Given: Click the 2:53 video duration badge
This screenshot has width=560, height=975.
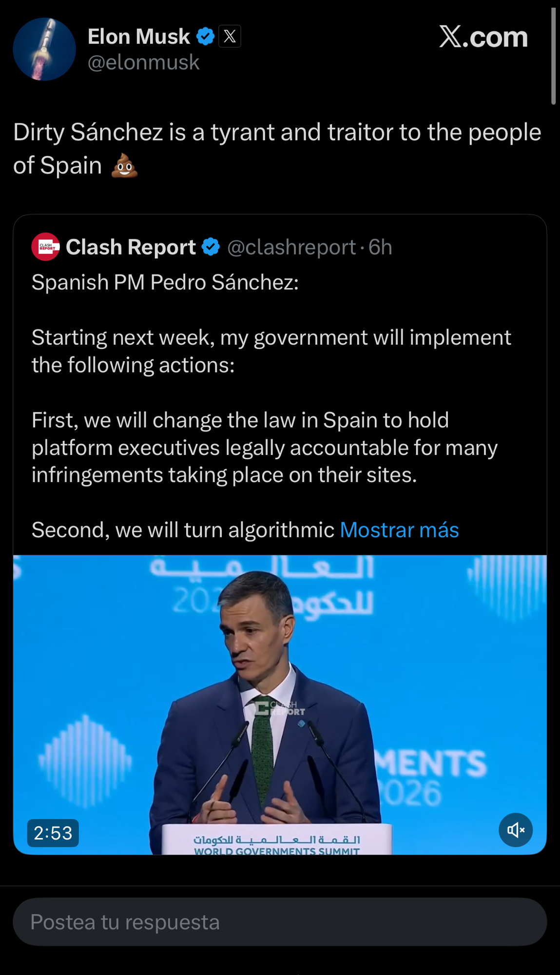Looking at the screenshot, I should click(x=53, y=833).
